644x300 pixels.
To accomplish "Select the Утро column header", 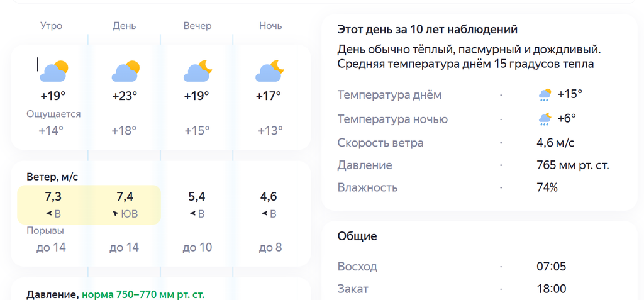I will click(52, 26).
